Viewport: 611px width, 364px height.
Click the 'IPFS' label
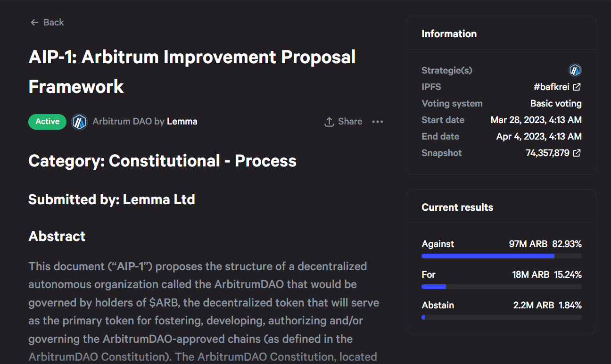431,87
